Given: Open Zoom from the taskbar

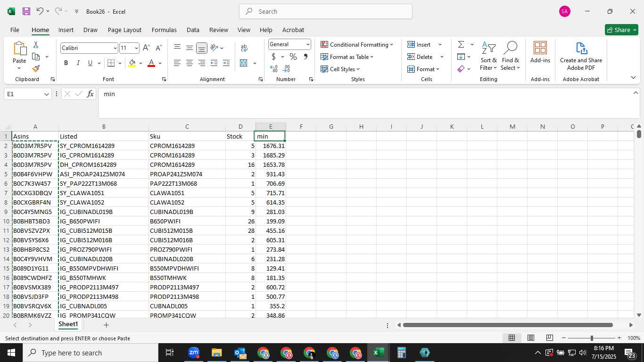Looking at the screenshot, I should [x=194, y=353].
